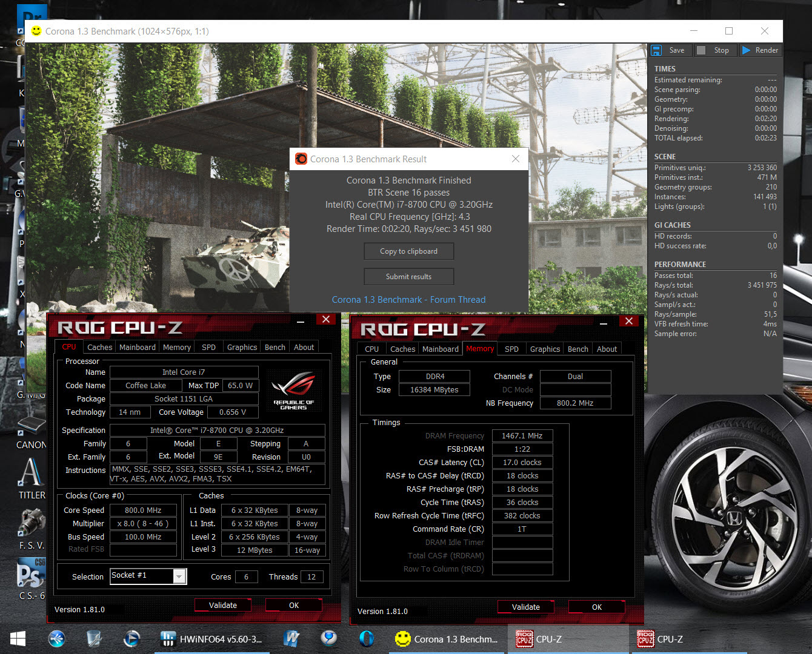Click the Package Socket 1151 LGA value
This screenshot has height=654, width=812.
point(184,399)
